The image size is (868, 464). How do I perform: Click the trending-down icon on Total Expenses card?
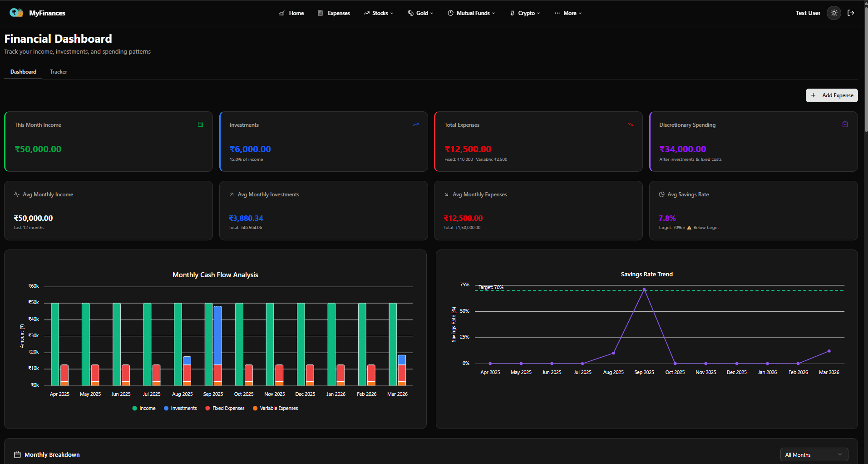point(630,125)
